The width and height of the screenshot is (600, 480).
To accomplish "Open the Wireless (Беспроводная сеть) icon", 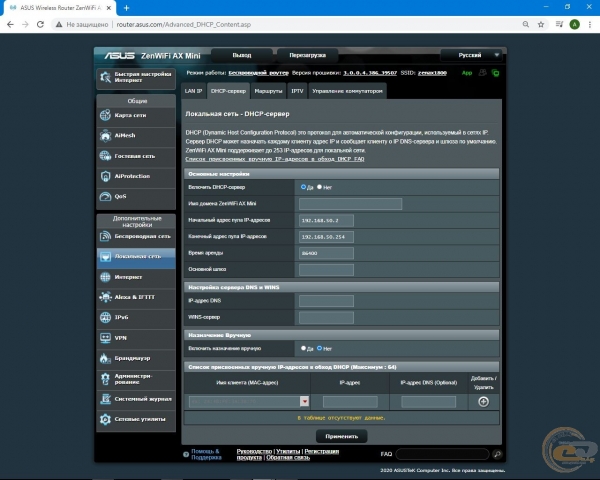I will (x=105, y=236).
